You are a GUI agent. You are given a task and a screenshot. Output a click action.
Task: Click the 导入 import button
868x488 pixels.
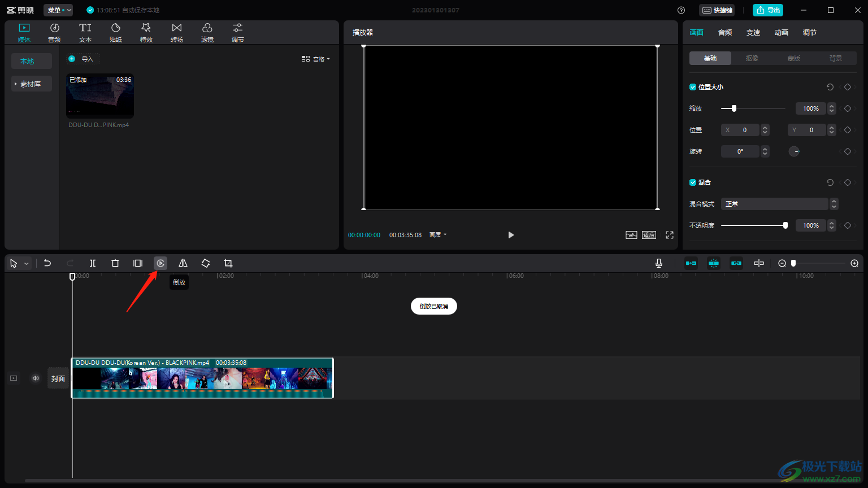click(x=83, y=59)
